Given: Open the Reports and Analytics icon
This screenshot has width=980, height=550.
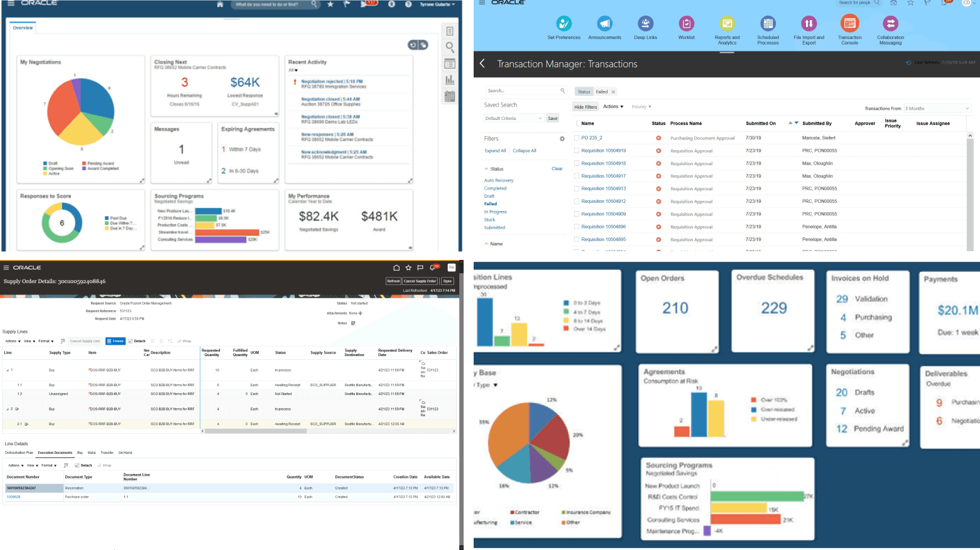Looking at the screenshot, I should 727,24.
